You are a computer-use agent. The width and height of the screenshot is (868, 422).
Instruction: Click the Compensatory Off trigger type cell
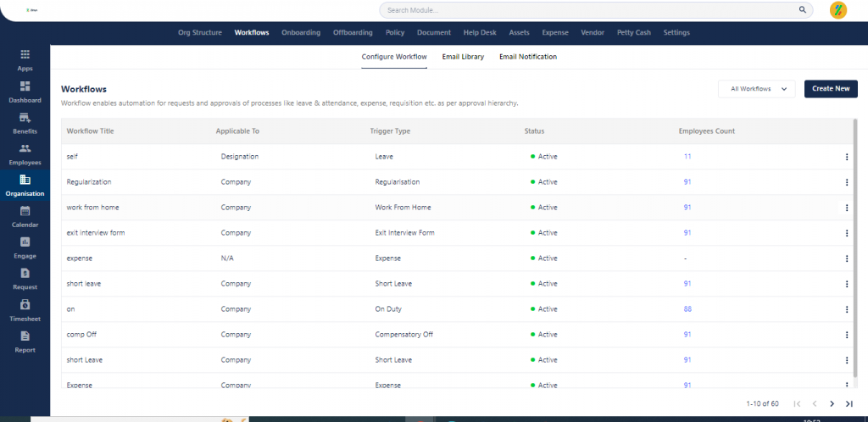click(x=404, y=335)
